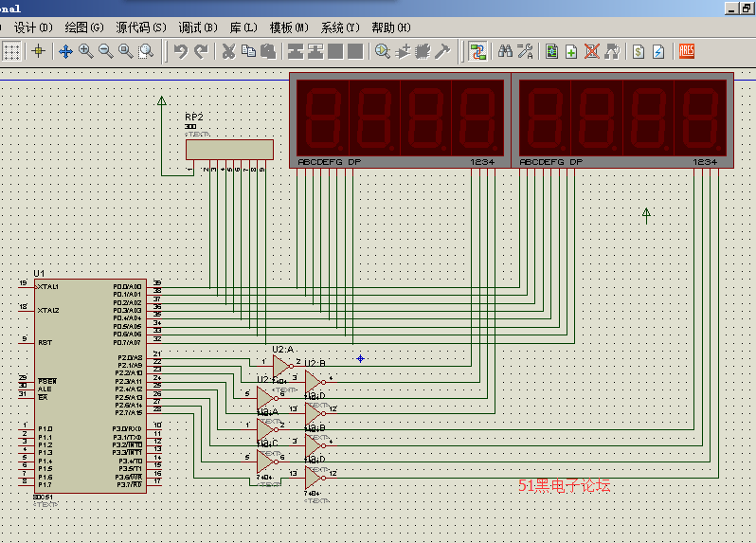Click the ALE pin label
This screenshot has width=756, height=543.
tap(45, 389)
